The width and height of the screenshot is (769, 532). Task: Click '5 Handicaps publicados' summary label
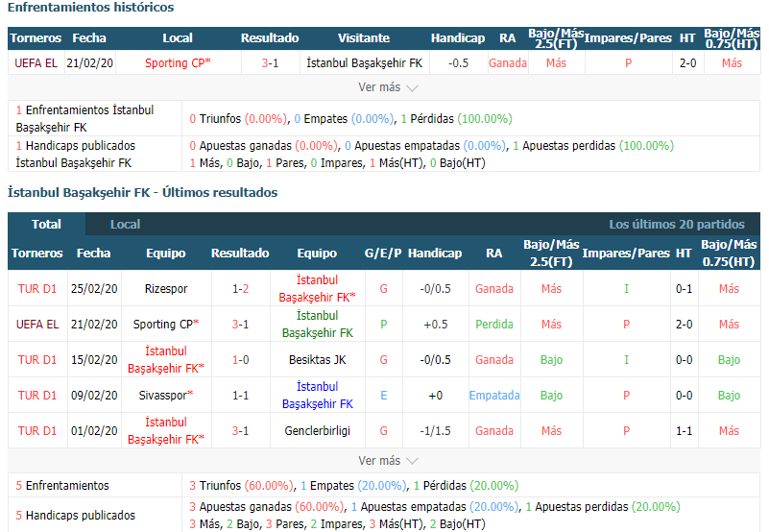(x=76, y=516)
